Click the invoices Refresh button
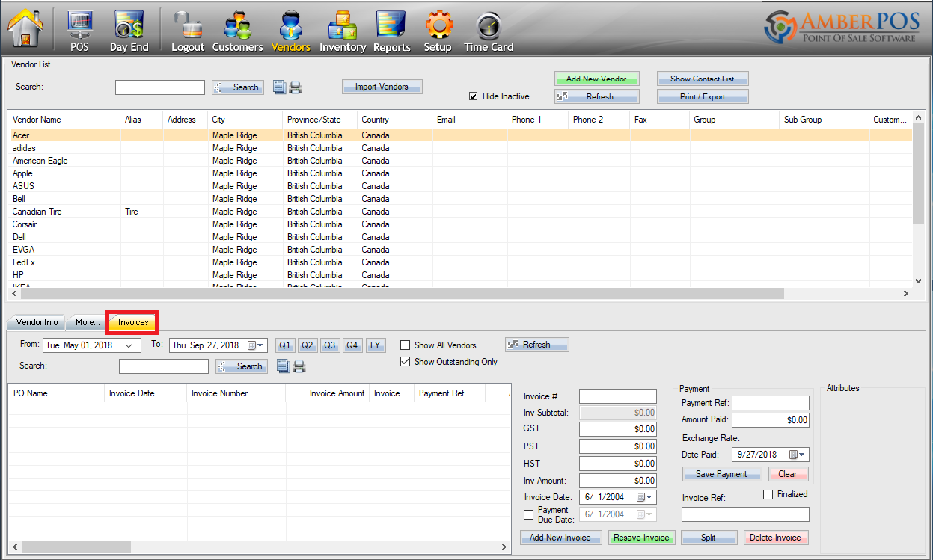933x560 pixels. click(x=536, y=345)
